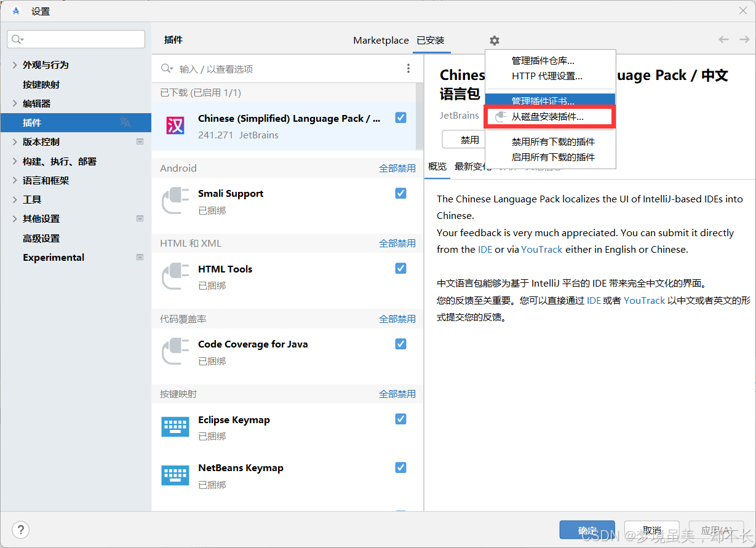Screen dimensions: 756x548
Task: Open the first IDE link in the English description
Action: [x=485, y=250]
